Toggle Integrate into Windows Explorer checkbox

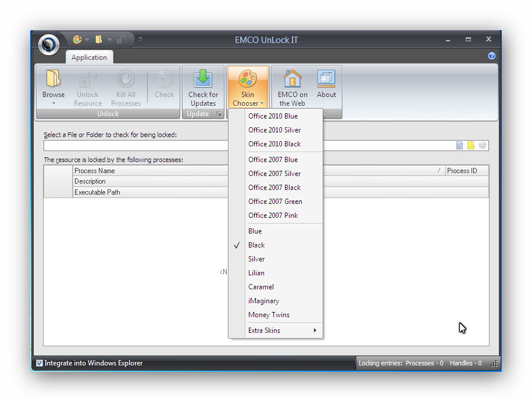tap(40, 363)
